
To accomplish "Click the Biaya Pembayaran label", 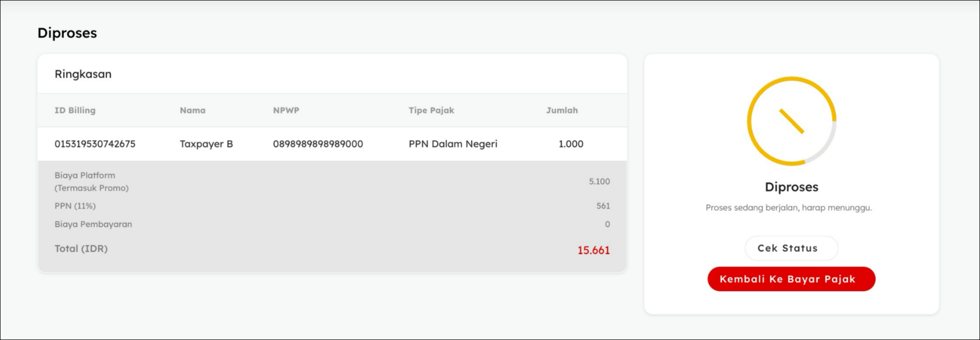I will tap(93, 224).
